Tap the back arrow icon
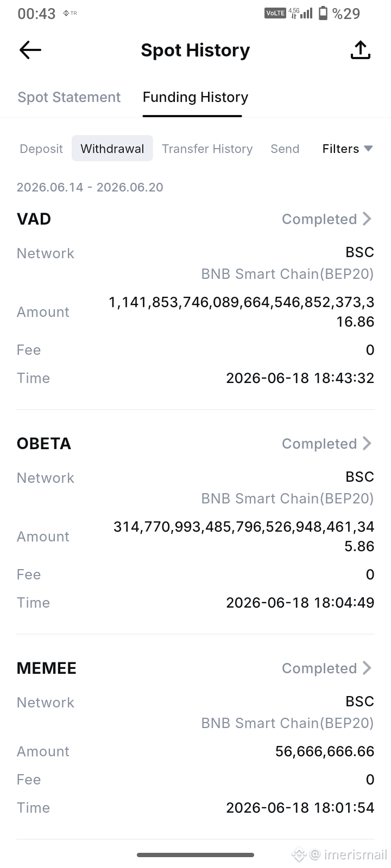 click(30, 50)
